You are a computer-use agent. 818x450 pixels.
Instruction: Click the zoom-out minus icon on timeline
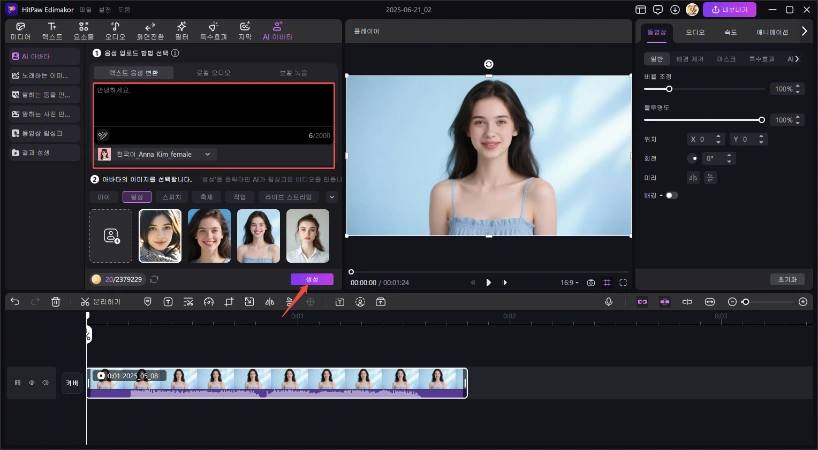(732, 302)
